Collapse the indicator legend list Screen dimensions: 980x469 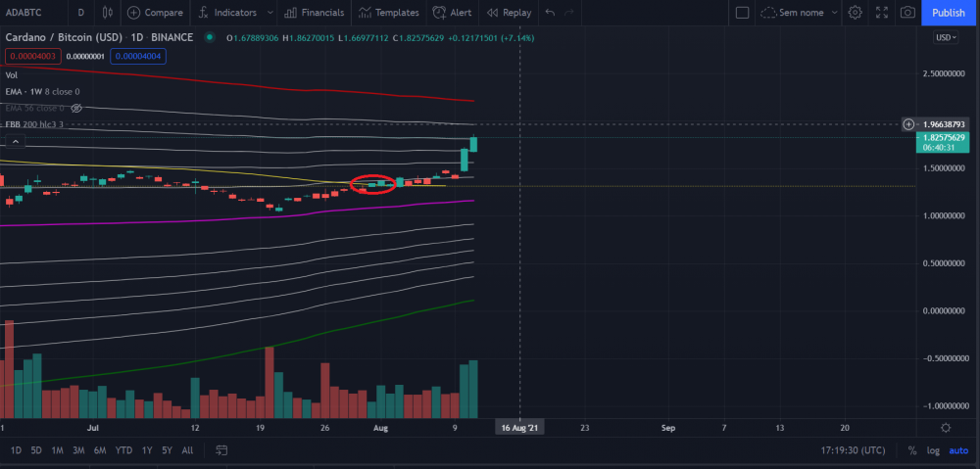[x=16, y=142]
